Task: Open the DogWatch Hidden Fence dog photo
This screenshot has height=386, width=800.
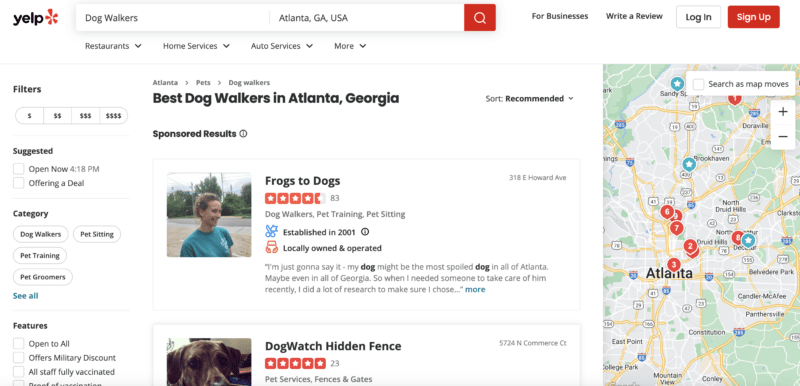Action: pos(209,362)
